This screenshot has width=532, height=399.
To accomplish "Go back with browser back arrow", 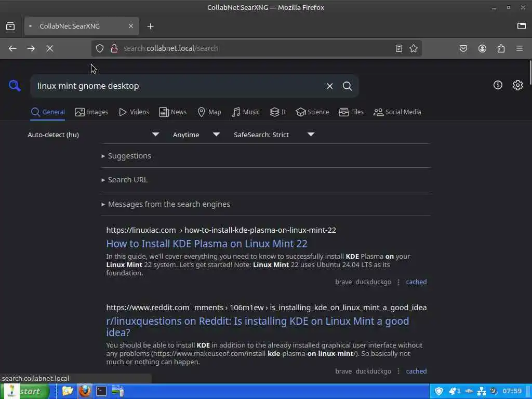I will pyautogui.click(x=12, y=48).
